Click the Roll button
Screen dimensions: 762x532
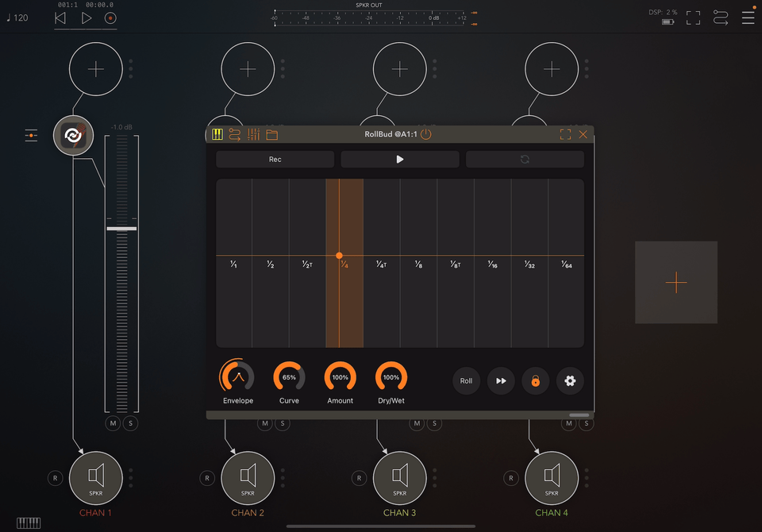click(x=467, y=381)
